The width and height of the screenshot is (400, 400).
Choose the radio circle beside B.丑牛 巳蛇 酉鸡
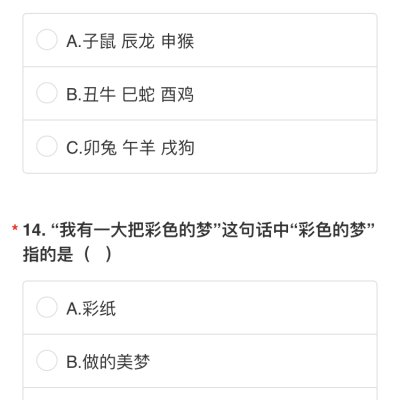pyautogui.click(x=47, y=93)
